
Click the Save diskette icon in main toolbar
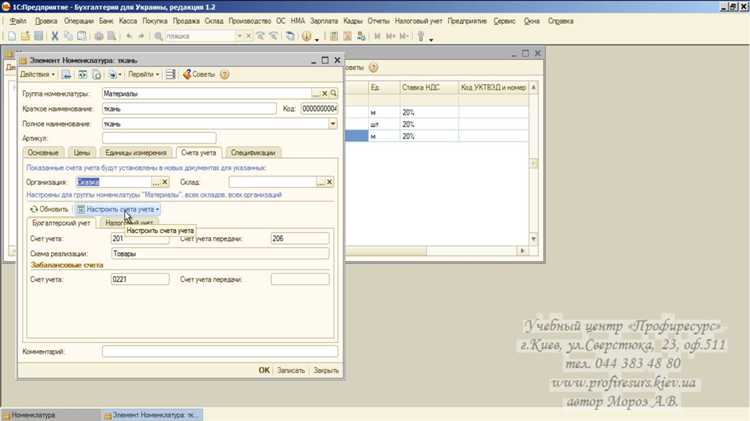(x=38, y=36)
